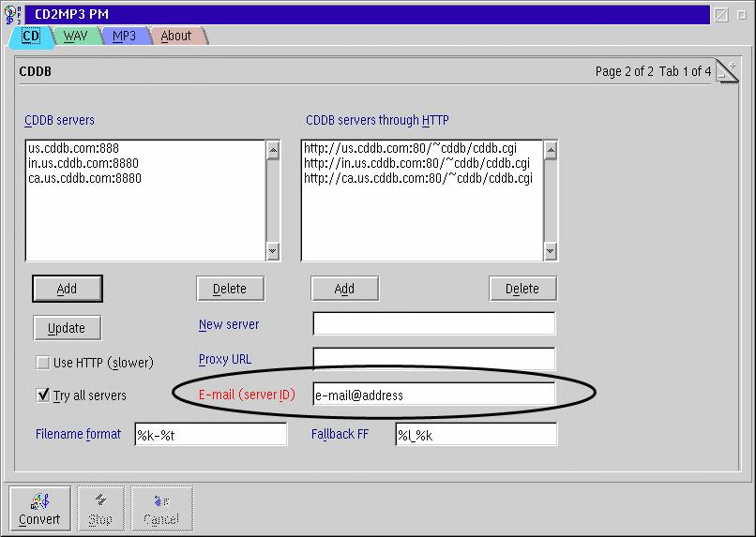Select in.us.cddb.com:8880 entry
Image resolution: width=756 pixels, height=537 pixels.
click(x=145, y=163)
